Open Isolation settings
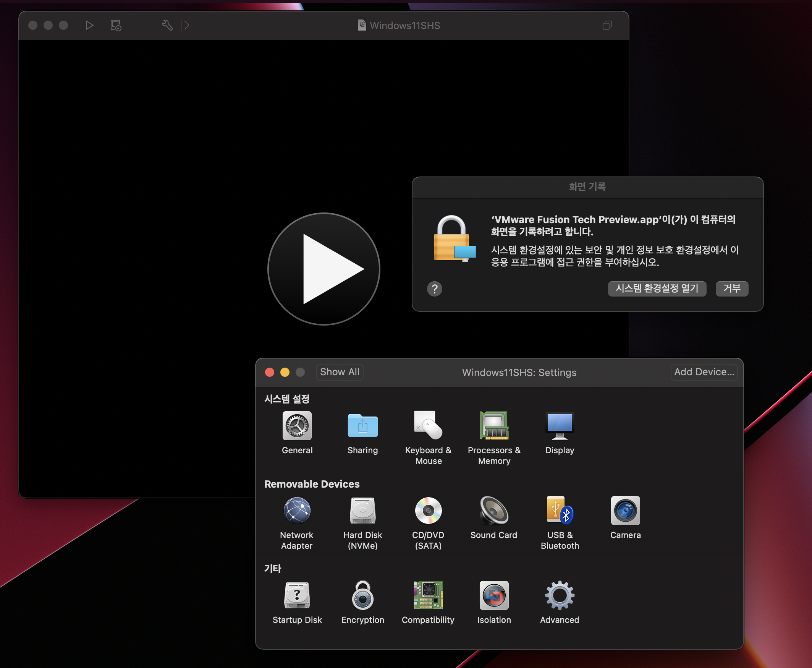 pos(494,596)
